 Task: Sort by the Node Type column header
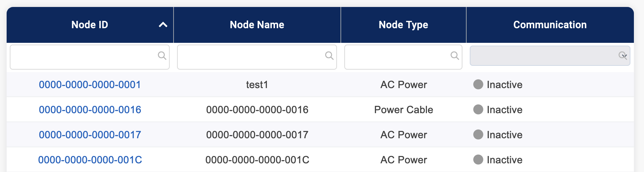coord(403,25)
